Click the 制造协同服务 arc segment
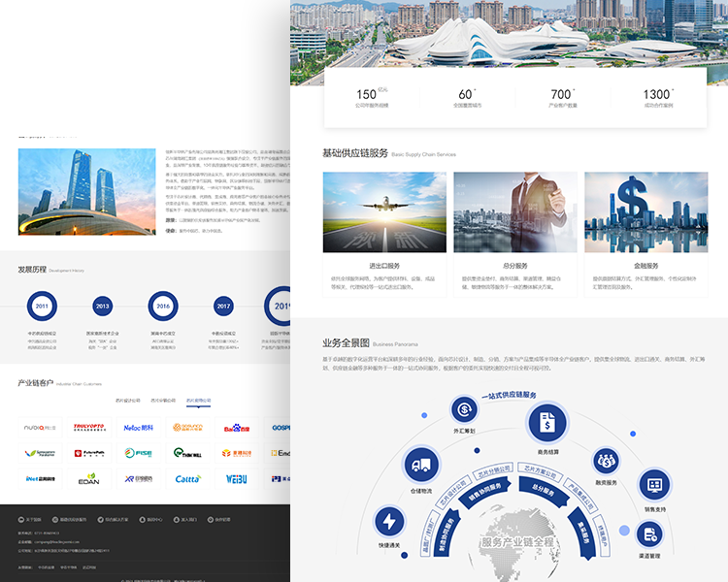The image size is (728, 582). tap(447, 533)
